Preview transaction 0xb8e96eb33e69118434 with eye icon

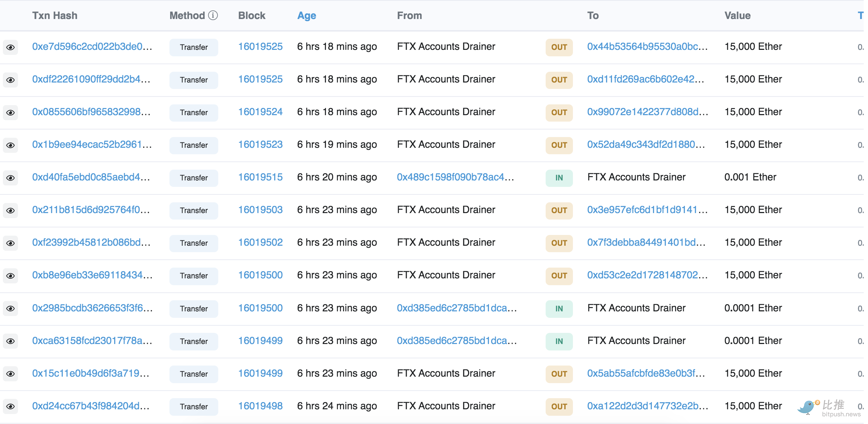(x=10, y=276)
